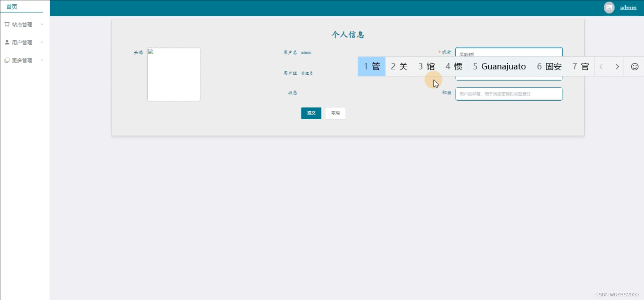Go to next IME candidate page arrow

[x=617, y=67]
